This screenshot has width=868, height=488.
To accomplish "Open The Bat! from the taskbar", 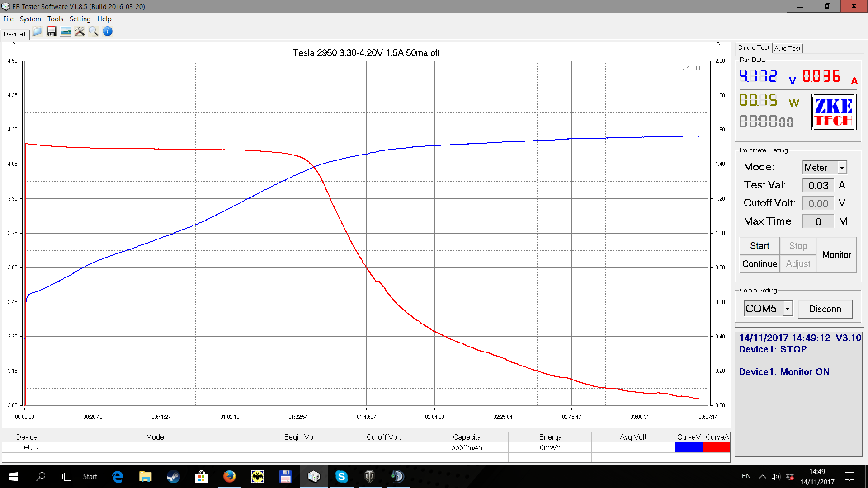I will point(257,476).
